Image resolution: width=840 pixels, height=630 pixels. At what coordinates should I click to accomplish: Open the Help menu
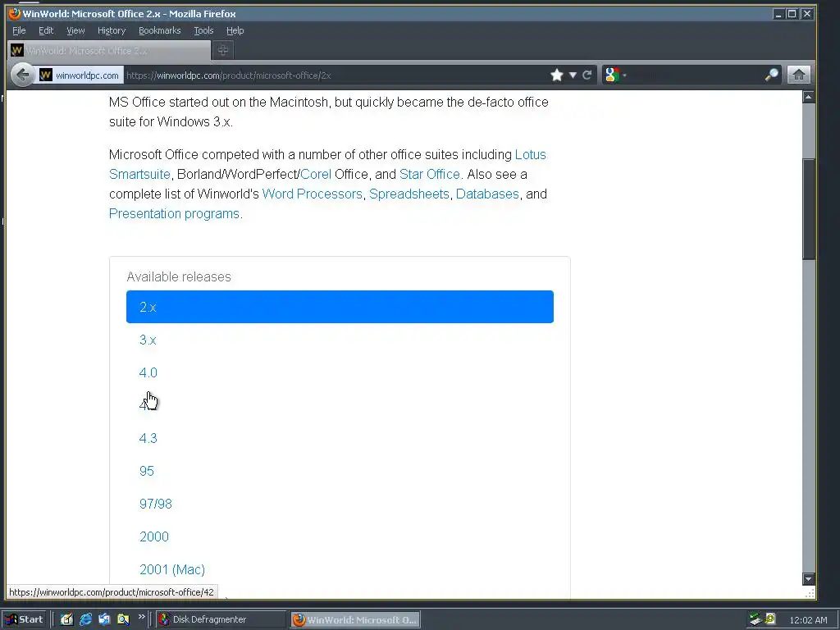tap(235, 30)
